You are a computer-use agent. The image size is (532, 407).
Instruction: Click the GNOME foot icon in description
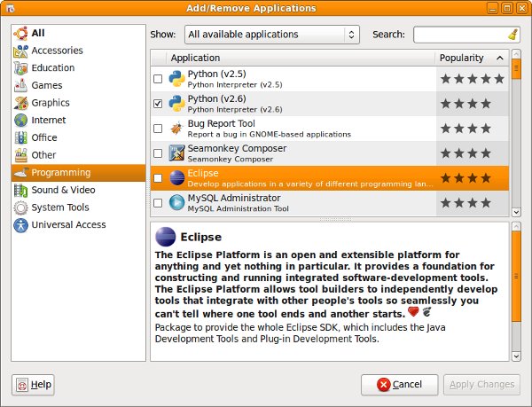(426, 312)
